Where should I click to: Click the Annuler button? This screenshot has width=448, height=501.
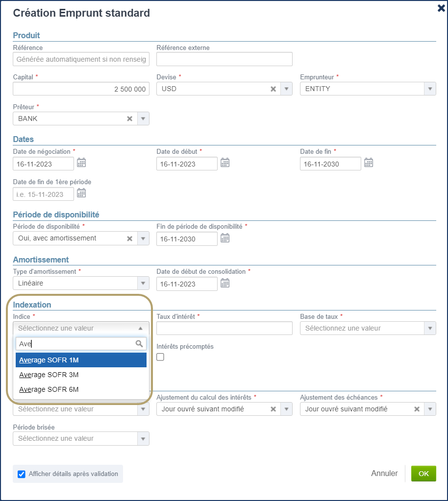click(384, 473)
